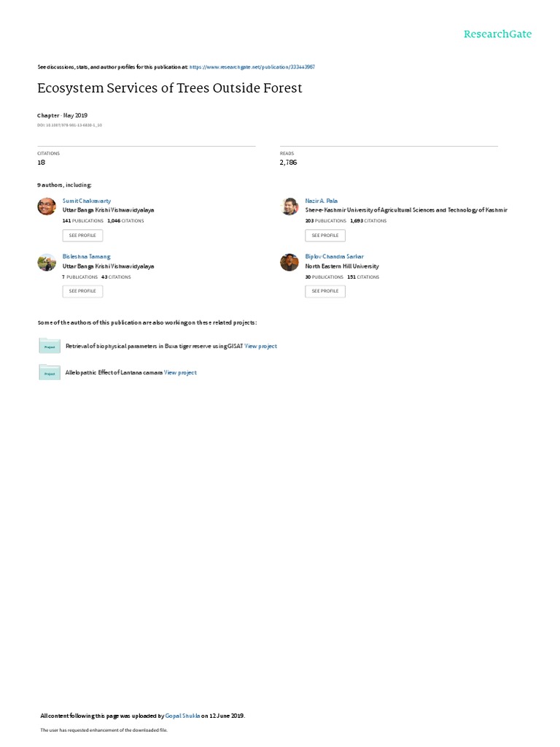The image size is (560, 747).
Task: Click the Lantana camara project folder icon
Action: [50, 372]
